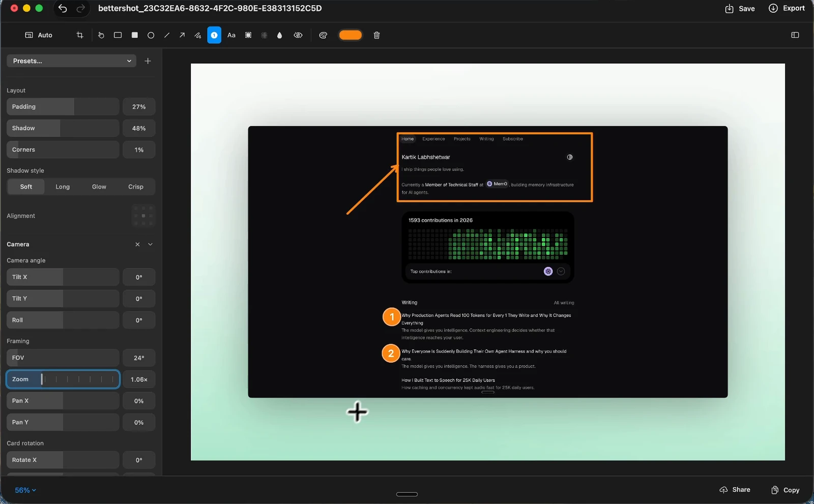The width and height of the screenshot is (814, 504).
Task: Open the Presets dropdown
Action: pyautogui.click(x=71, y=61)
